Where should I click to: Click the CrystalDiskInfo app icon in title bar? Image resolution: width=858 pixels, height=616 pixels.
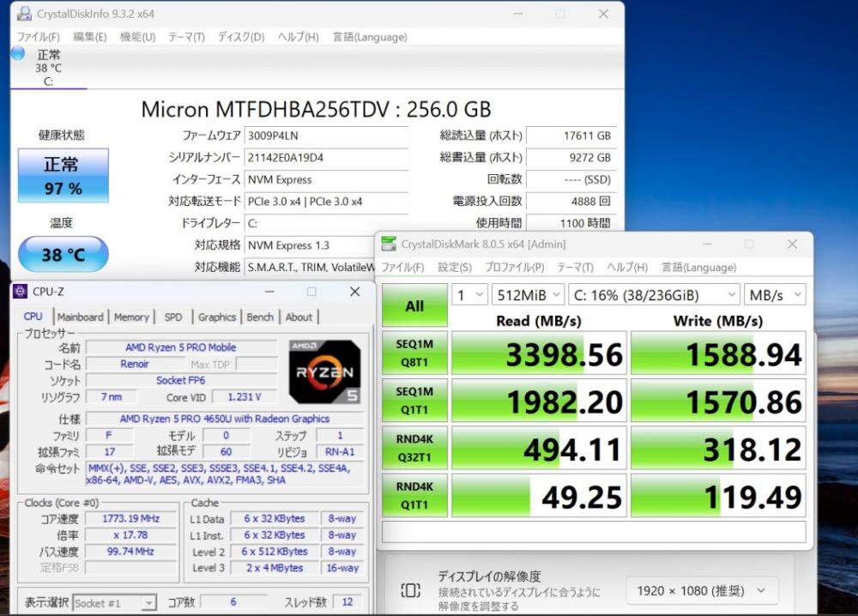24,14
